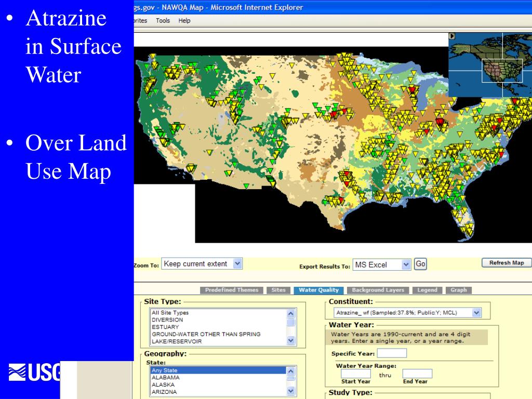Open the Background Layers tab
532x399 pixels.
[378, 290]
